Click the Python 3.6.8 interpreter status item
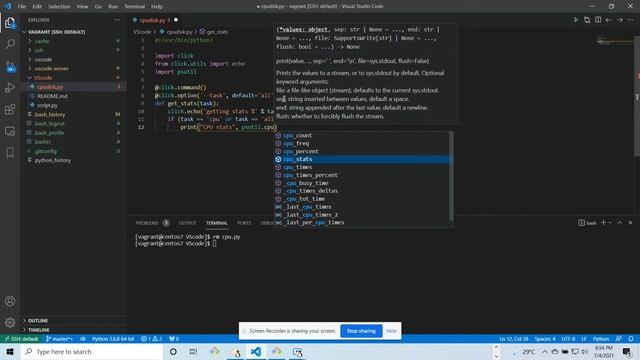The image size is (640, 360). pyautogui.click(x=113, y=339)
